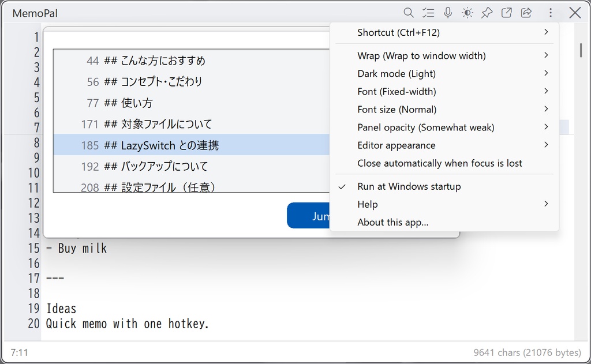Open the search magnifier icon
Viewport: 591px width, 364px height.
pyautogui.click(x=408, y=13)
